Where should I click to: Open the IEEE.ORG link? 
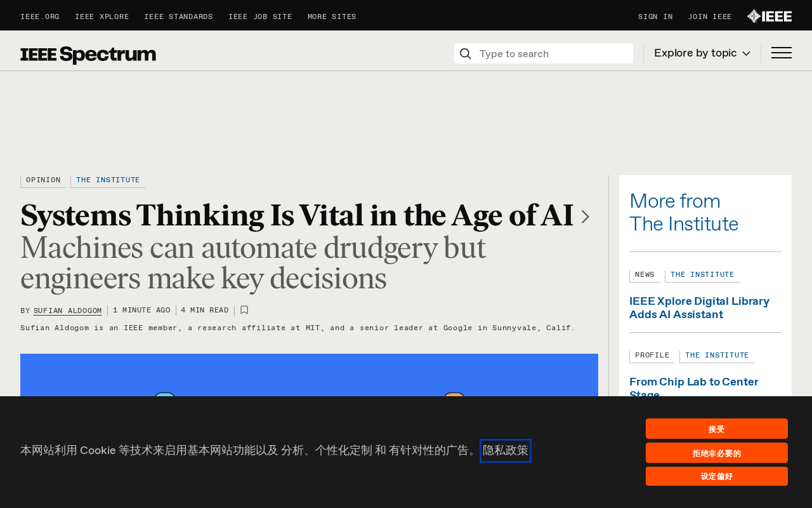(40, 17)
